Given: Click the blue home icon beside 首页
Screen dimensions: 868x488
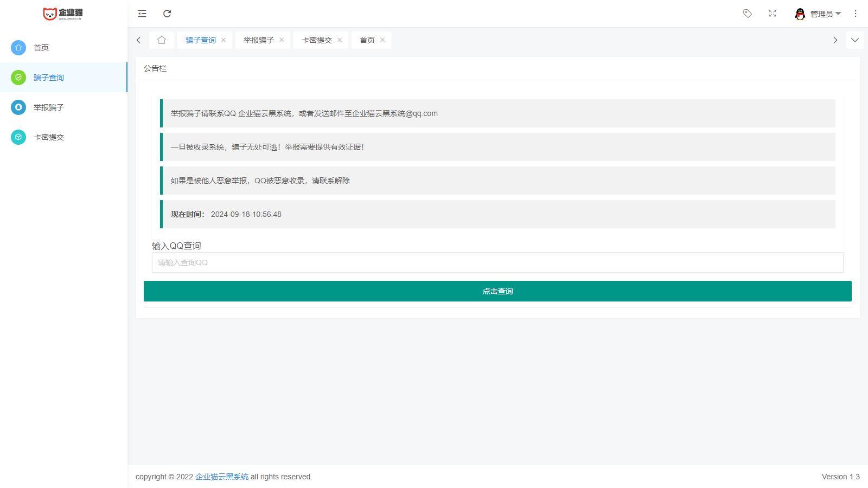Looking at the screenshot, I should coord(18,48).
